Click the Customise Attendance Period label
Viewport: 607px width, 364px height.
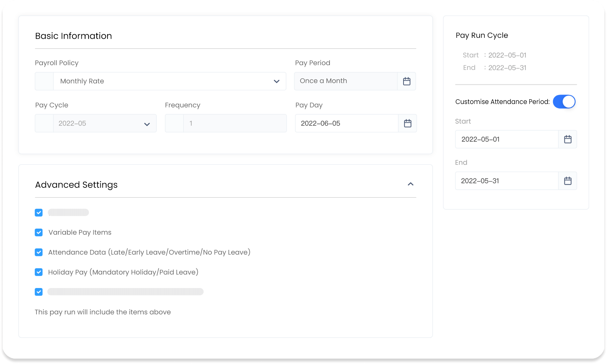tap(503, 102)
